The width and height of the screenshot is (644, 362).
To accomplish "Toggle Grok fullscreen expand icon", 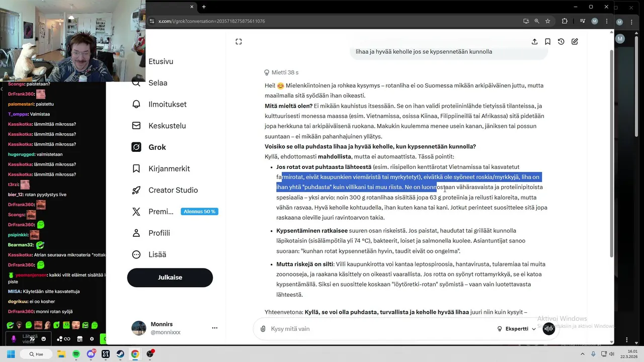I will [x=238, y=42].
